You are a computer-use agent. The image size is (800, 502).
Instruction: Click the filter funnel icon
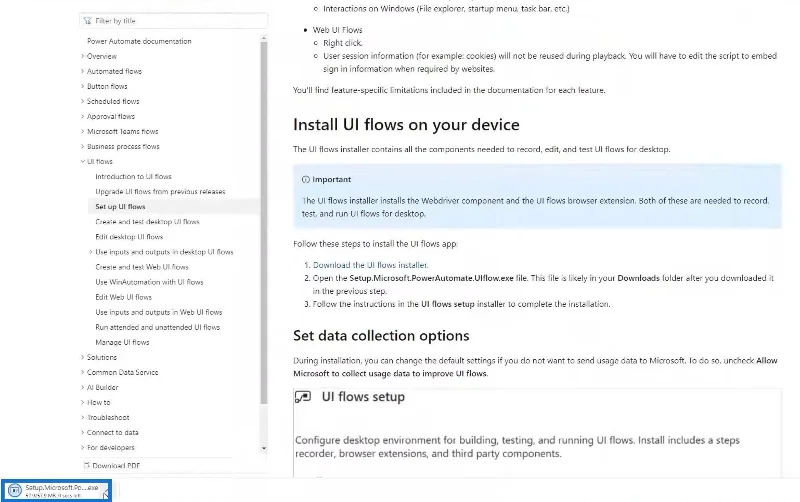click(87, 21)
